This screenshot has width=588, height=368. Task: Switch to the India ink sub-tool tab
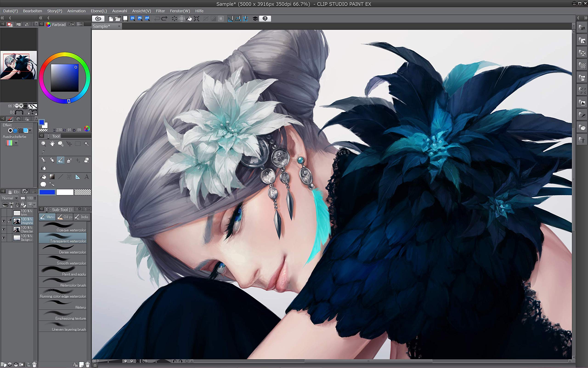pos(82,217)
